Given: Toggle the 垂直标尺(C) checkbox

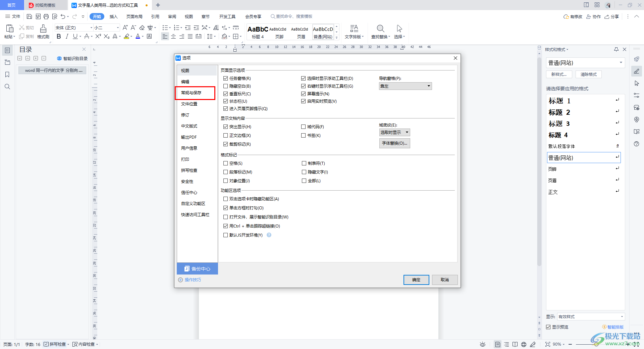Looking at the screenshot, I should click(226, 94).
